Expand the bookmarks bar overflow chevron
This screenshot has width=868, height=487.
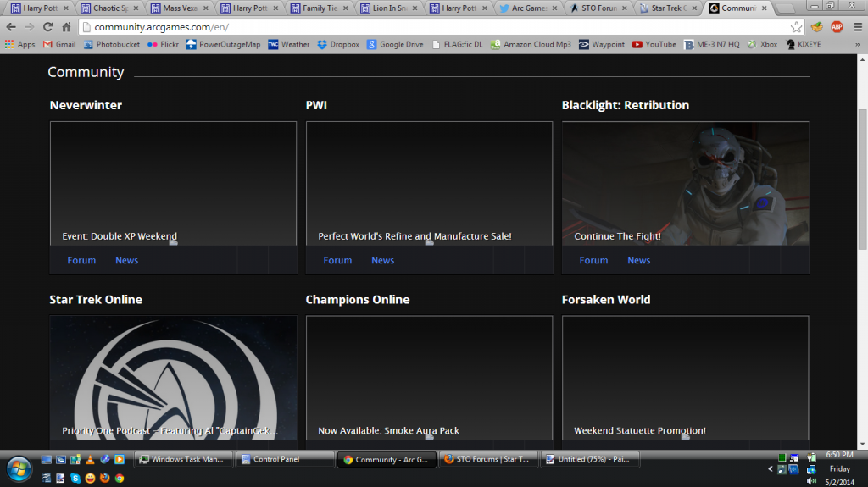click(x=858, y=44)
